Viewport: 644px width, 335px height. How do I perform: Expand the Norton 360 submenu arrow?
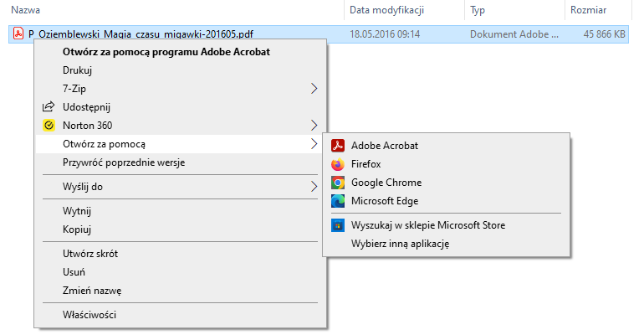314,125
